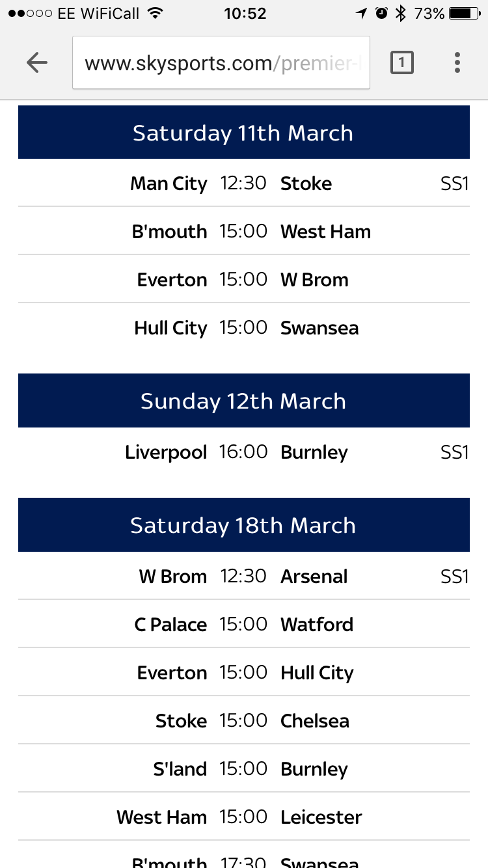Open Man City vs Stoke fixture
This screenshot has height=868, width=488.
244,183
